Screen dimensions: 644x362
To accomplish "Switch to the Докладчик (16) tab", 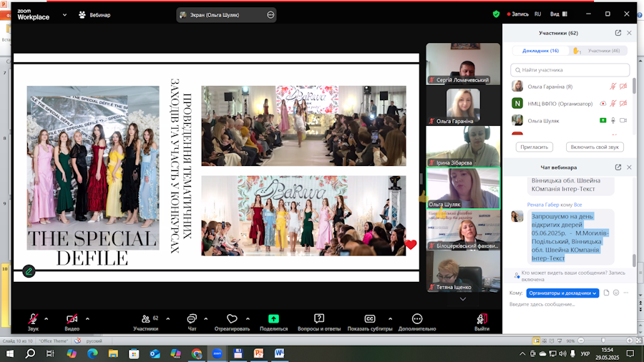I will click(540, 51).
